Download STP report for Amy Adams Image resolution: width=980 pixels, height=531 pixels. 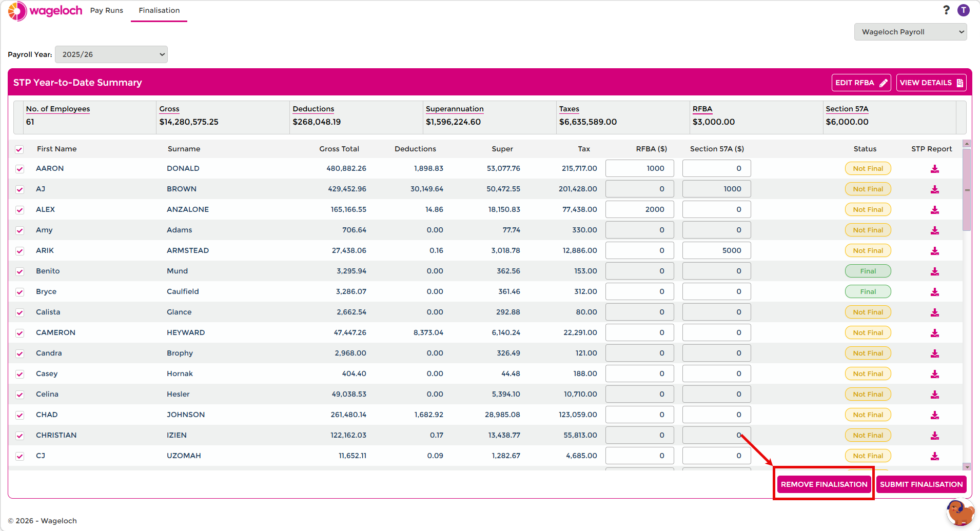pyautogui.click(x=935, y=230)
